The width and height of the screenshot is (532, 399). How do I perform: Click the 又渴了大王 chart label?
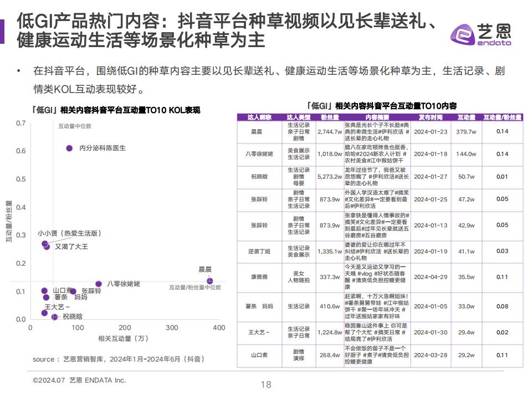point(71,247)
